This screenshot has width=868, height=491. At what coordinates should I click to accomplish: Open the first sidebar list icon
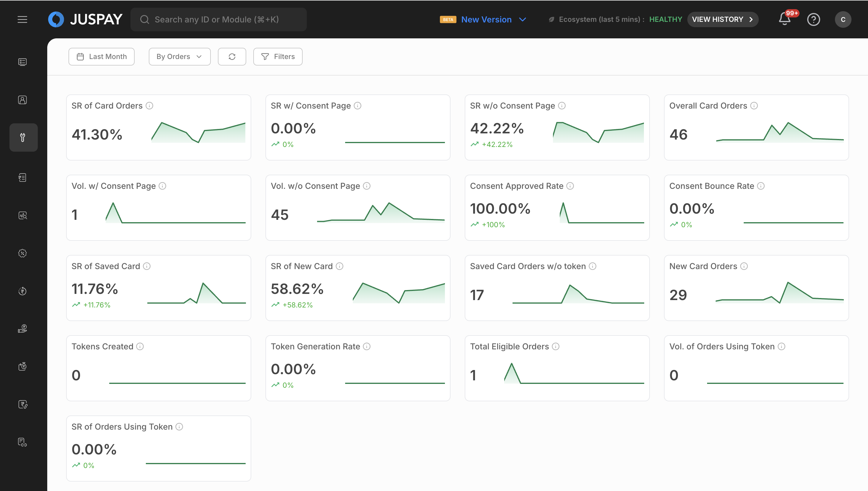(x=22, y=62)
